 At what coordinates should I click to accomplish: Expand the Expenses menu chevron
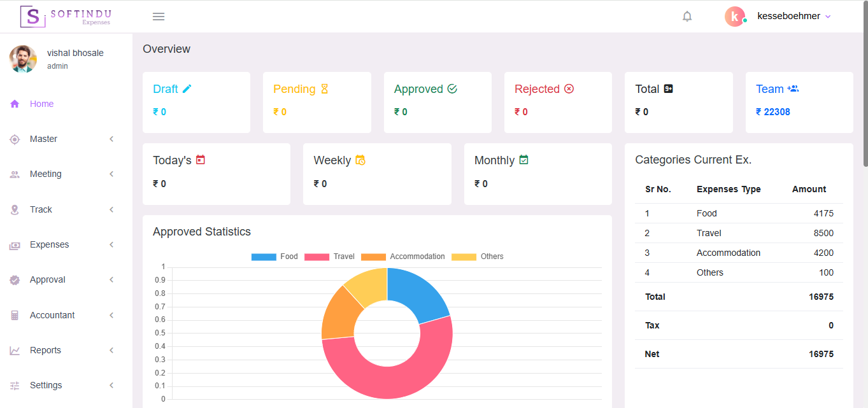[111, 244]
